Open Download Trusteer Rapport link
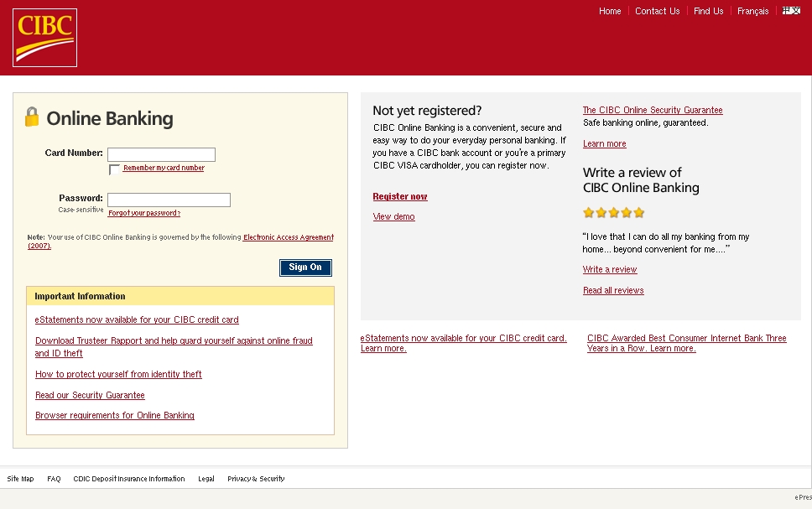Image resolution: width=812 pixels, height=509 pixels. [x=174, y=347]
